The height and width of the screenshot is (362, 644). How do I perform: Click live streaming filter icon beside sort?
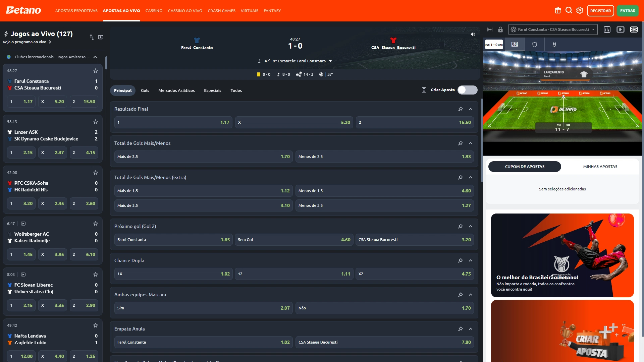pos(101,37)
